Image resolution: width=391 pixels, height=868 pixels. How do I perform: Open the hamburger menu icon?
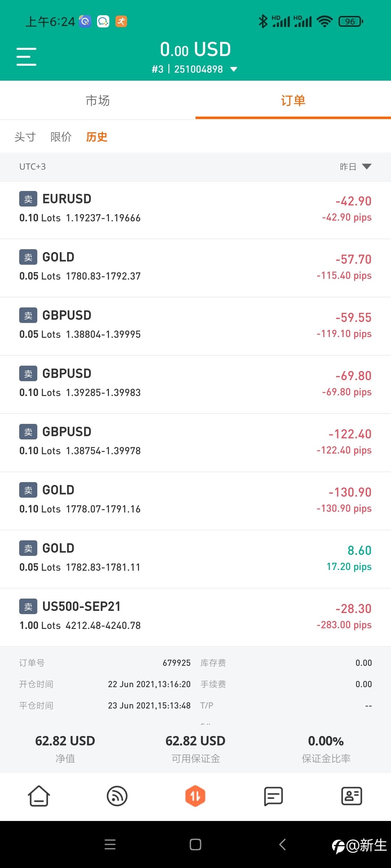pos(26,57)
